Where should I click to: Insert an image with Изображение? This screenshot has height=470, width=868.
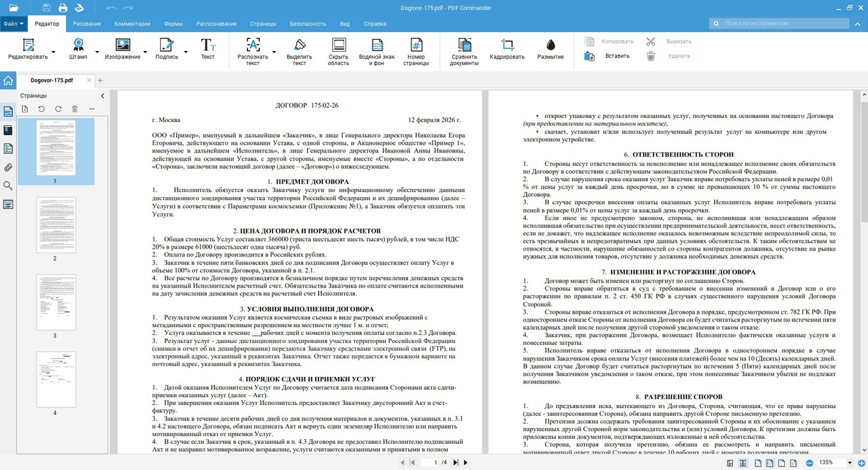coord(123,50)
